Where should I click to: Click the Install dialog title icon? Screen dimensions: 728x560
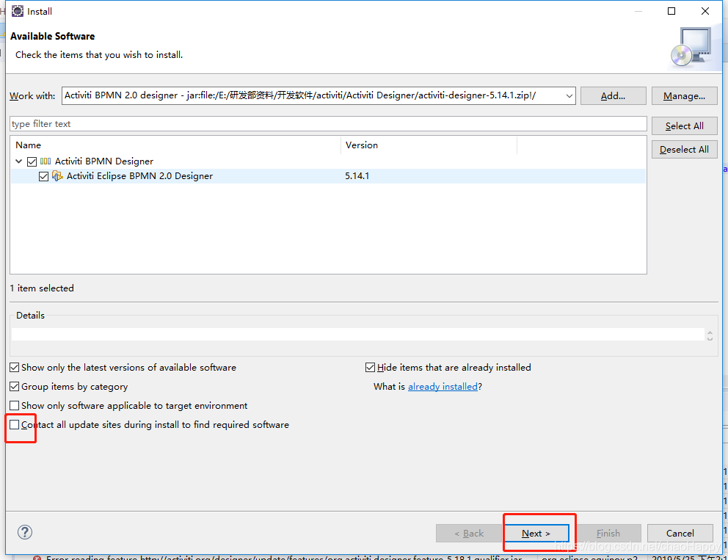[17, 11]
